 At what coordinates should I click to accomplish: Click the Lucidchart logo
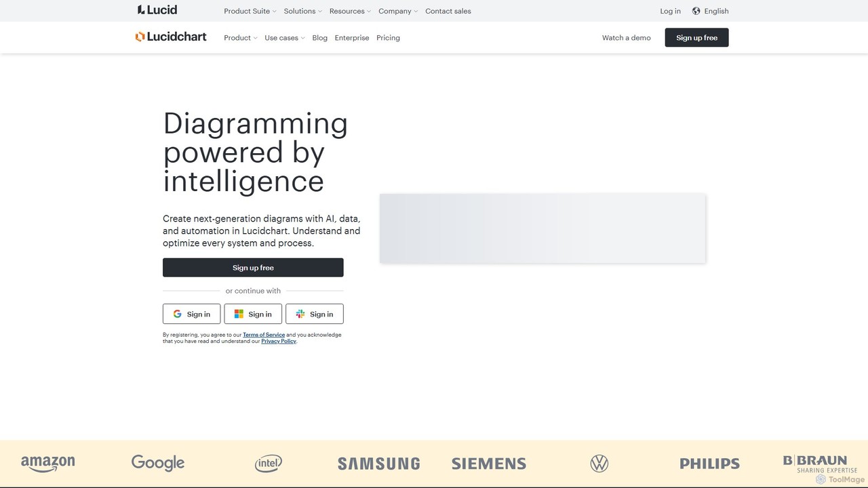pos(171,37)
